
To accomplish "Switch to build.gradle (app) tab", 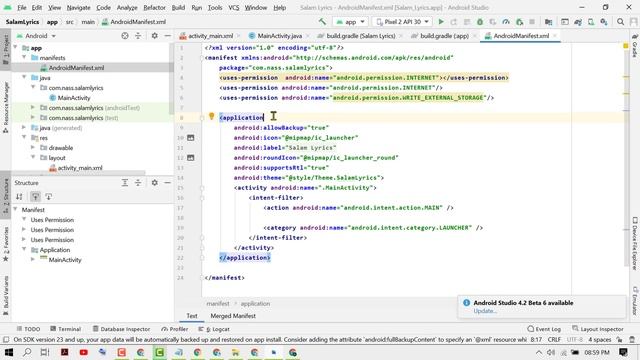I will pyautogui.click(x=444, y=36).
